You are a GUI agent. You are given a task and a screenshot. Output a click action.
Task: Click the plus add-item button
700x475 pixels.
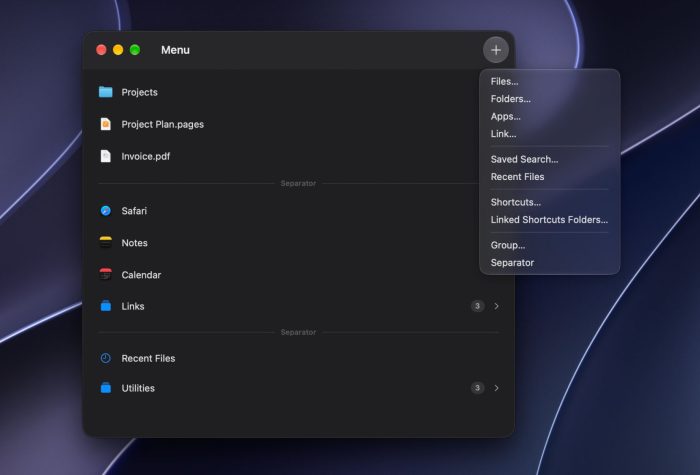click(x=496, y=50)
